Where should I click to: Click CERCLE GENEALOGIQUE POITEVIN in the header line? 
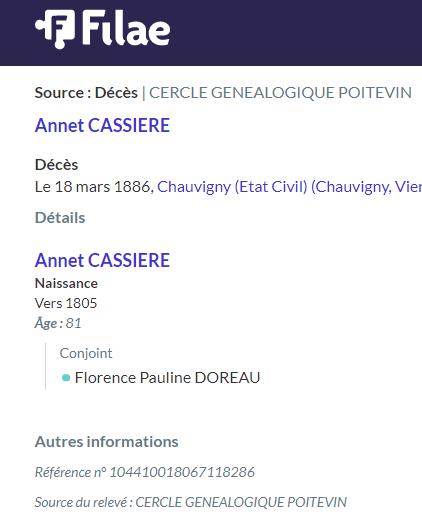coord(280,93)
